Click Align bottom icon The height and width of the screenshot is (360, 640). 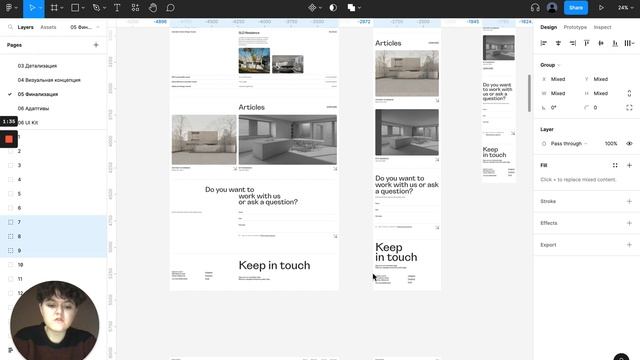[x=615, y=43]
